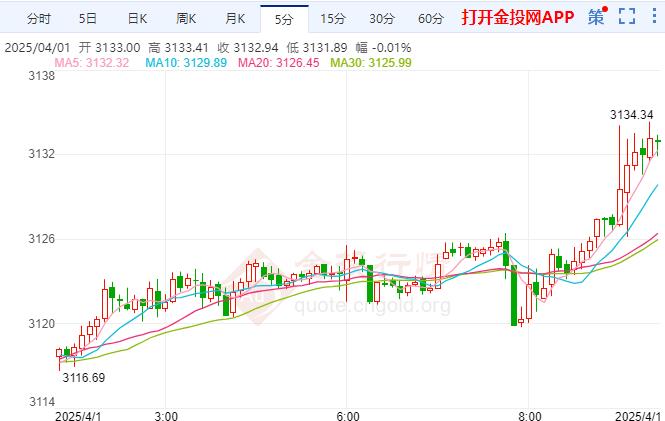Toggle the MA5 moving average label
Viewport: 665px width, 421px height.
click(92, 63)
